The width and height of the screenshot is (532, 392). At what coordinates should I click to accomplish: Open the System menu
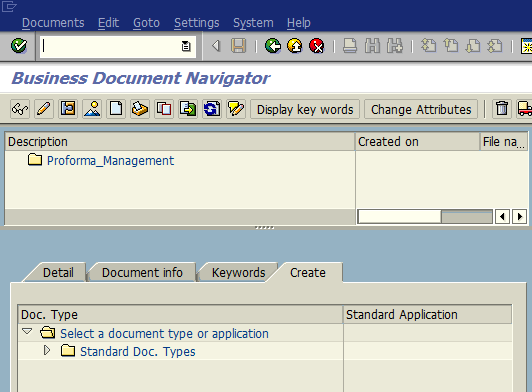(x=253, y=23)
